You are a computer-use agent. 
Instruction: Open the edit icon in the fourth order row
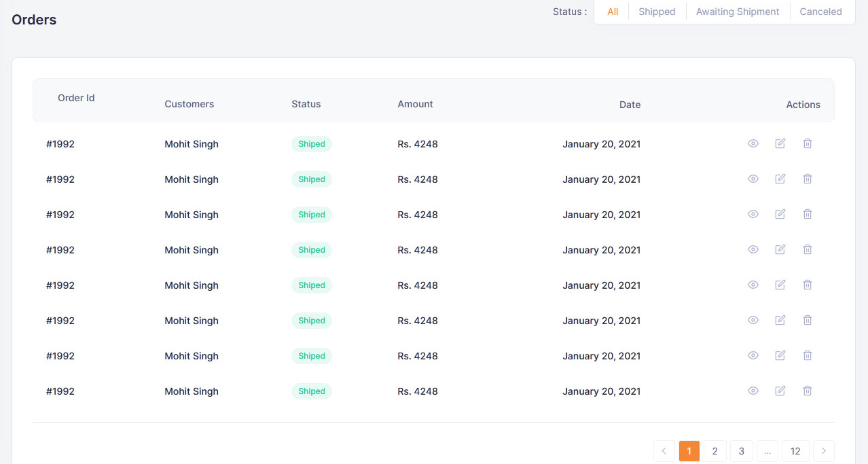[780, 249]
